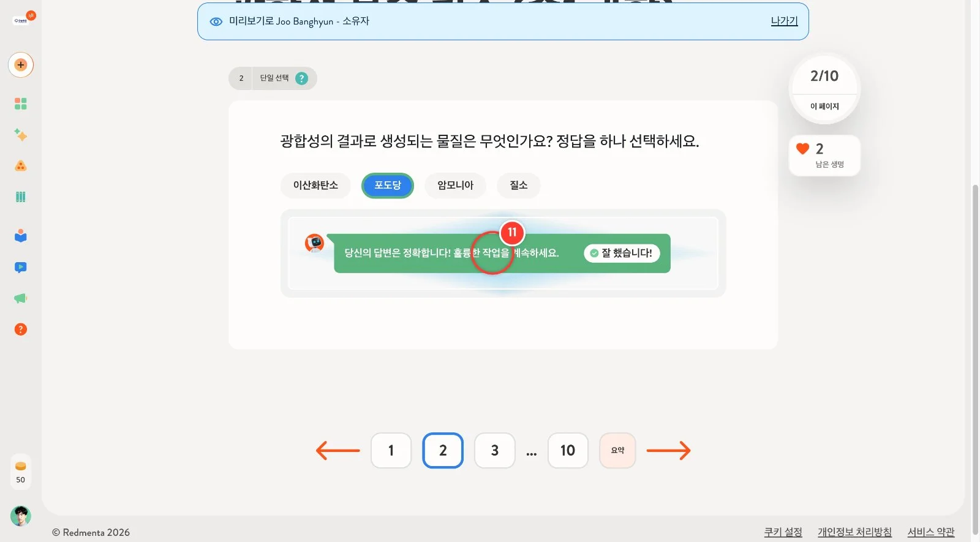Click the question text about 광합성
The image size is (980, 542).
[x=489, y=141]
